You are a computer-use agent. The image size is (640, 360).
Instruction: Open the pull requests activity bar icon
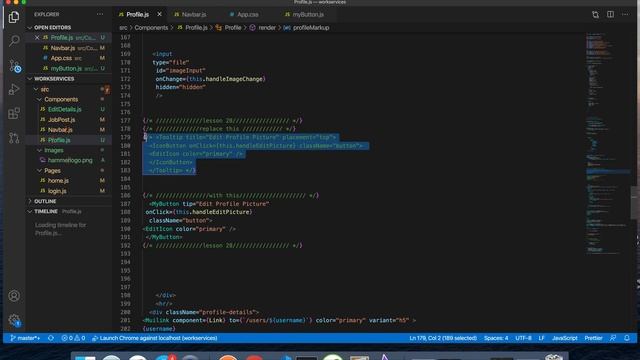[x=14, y=138]
